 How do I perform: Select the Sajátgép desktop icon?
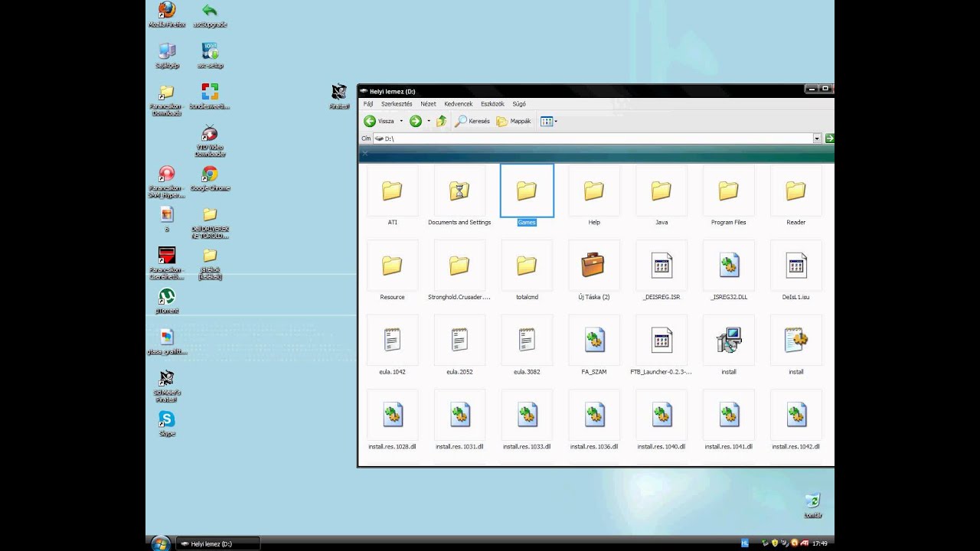click(x=167, y=56)
